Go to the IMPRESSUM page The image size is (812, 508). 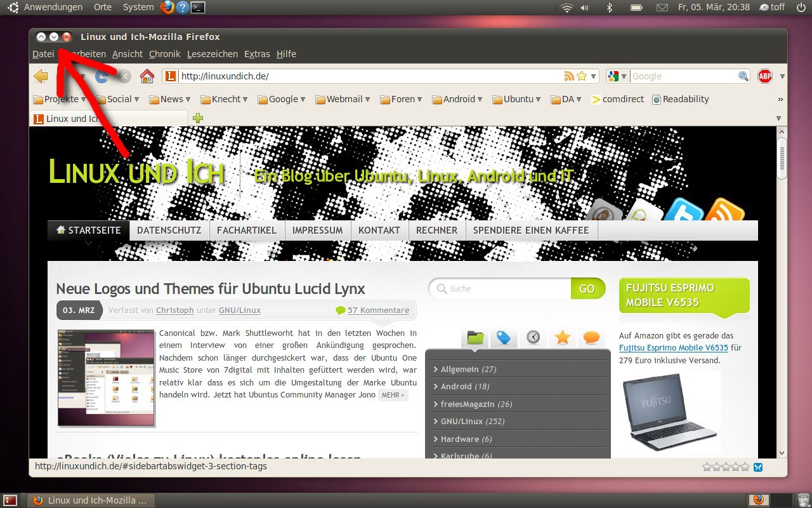pyautogui.click(x=317, y=231)
